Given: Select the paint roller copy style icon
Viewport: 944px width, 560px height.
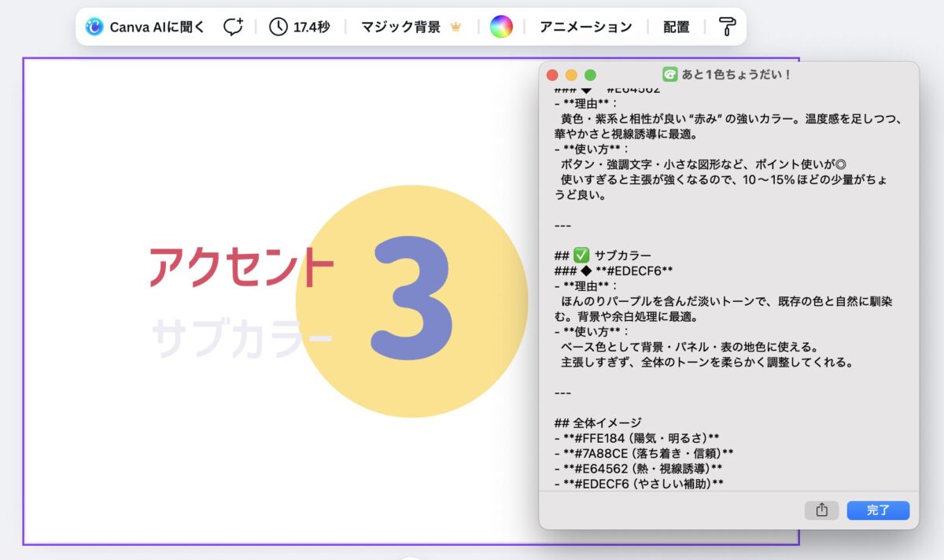Looking at the screenshot, I should coord(728,27).
